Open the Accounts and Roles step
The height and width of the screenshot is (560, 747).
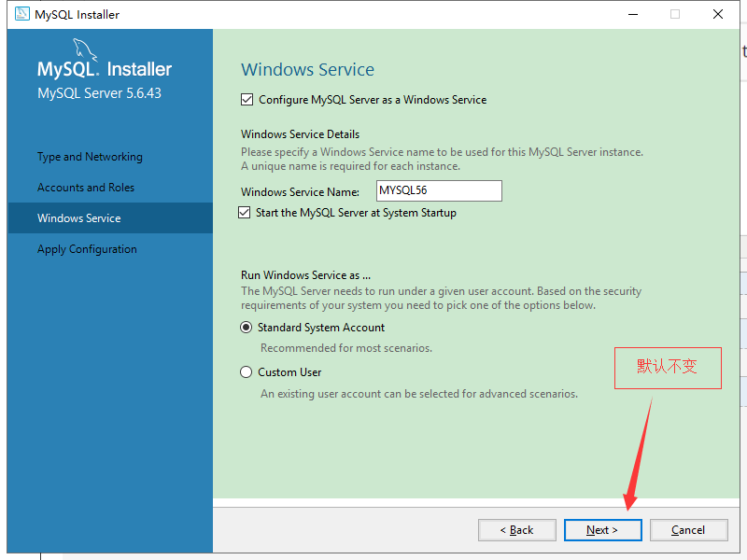(x=86, y=188)
